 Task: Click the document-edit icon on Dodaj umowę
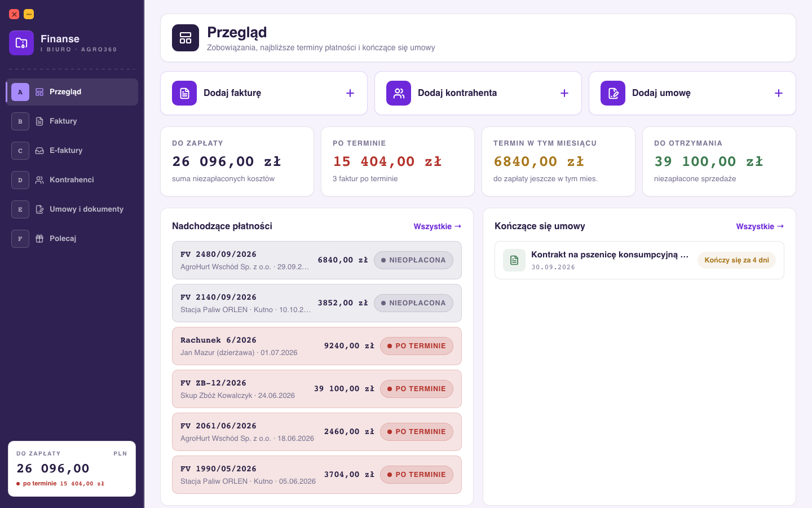(x=613, y=93)
